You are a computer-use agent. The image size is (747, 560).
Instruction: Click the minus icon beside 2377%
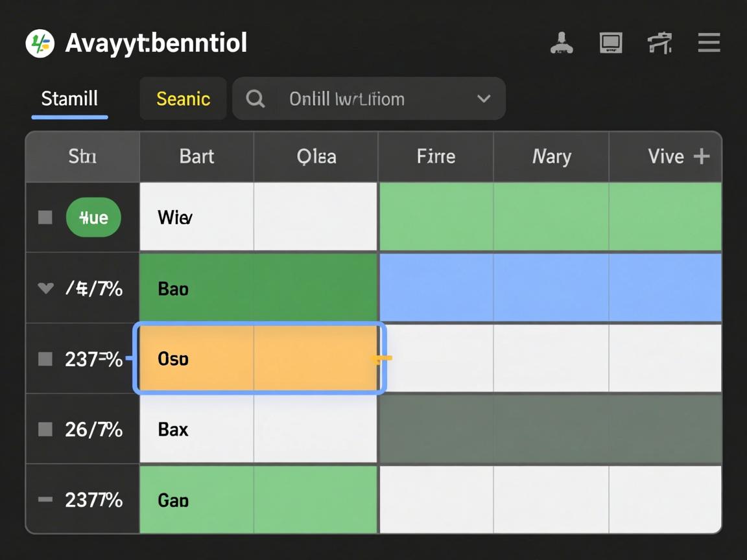pyautogui.click(x=45, y=500)
